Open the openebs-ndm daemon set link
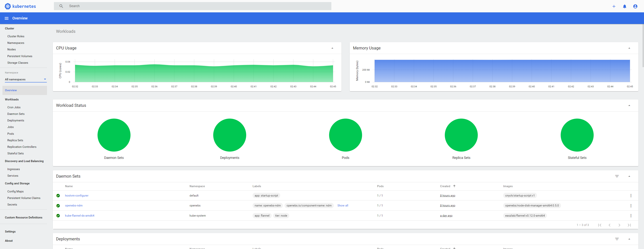This screenshot has width=644, height=249. [x=74, y=206]
